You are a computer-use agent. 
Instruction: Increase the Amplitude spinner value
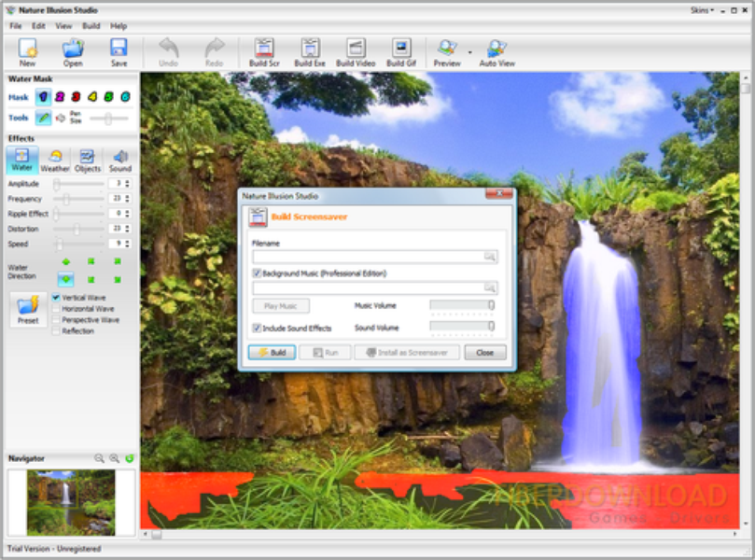coord(127,181)
